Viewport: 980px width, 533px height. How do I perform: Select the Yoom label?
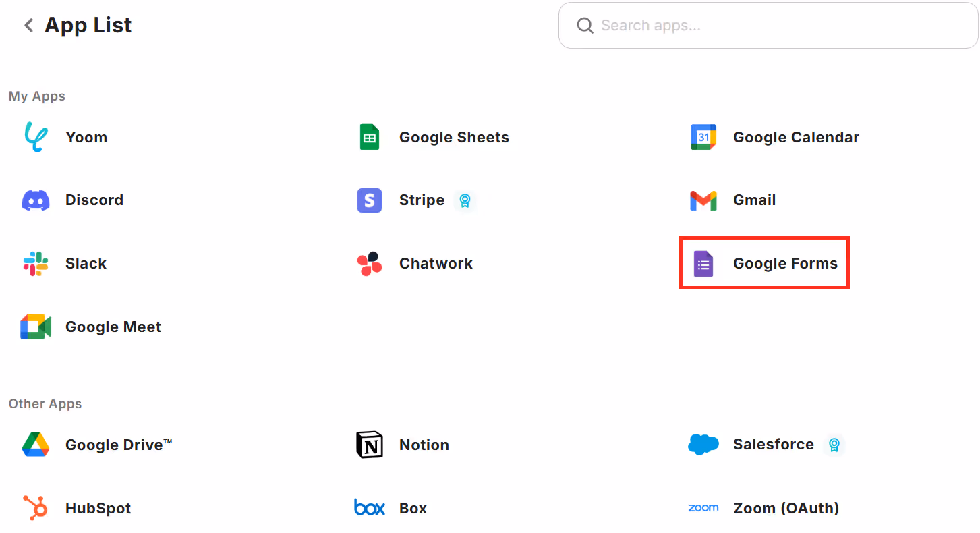click(86, 137)
